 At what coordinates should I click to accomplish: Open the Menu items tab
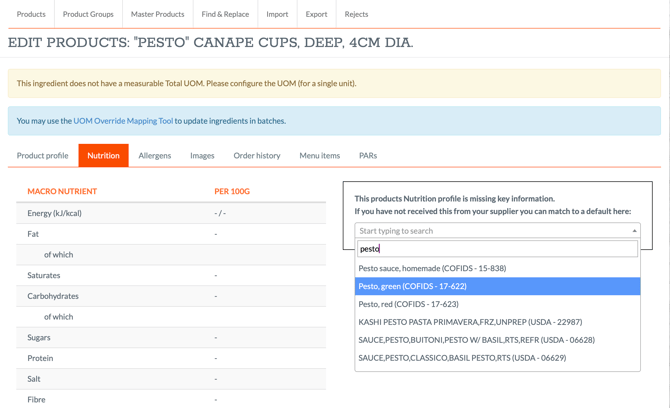(320, 156)
